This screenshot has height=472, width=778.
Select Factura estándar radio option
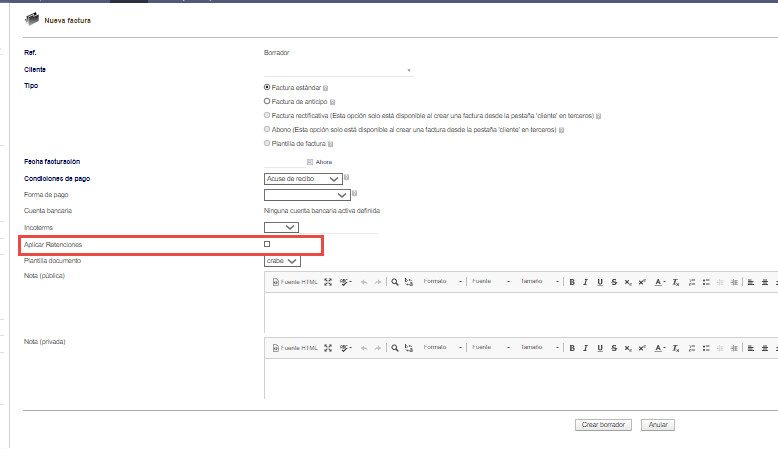[x=267, y=87]
